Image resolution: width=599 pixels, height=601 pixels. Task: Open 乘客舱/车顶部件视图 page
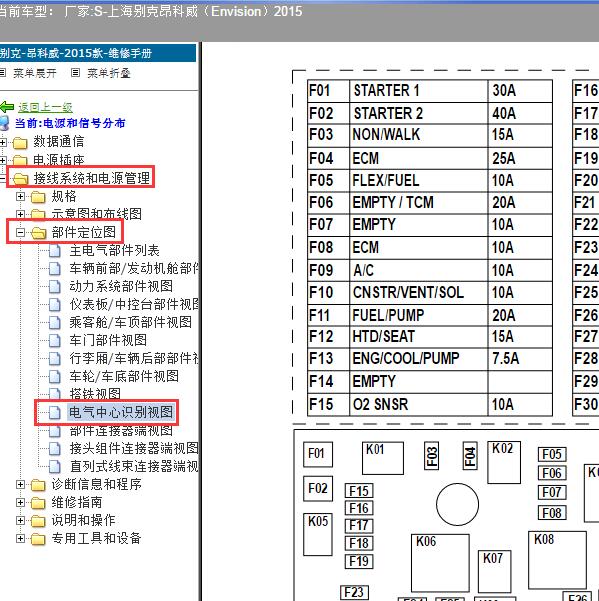[x=130, y=322]
